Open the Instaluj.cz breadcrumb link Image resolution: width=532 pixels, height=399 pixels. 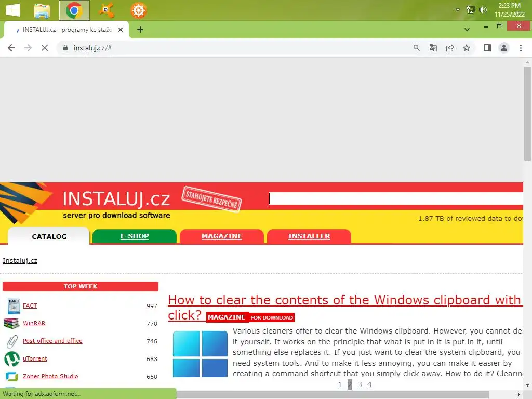pos(20,261)
